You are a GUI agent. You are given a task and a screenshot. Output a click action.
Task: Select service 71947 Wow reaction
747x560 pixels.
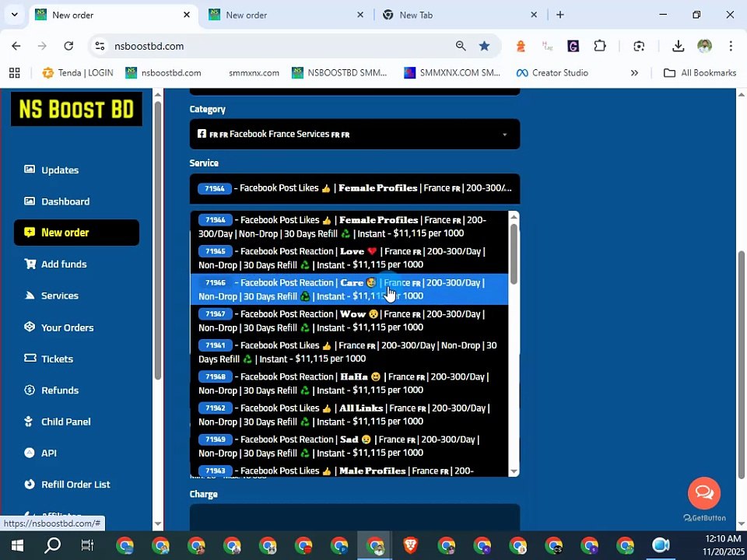(x=349, y=320)
